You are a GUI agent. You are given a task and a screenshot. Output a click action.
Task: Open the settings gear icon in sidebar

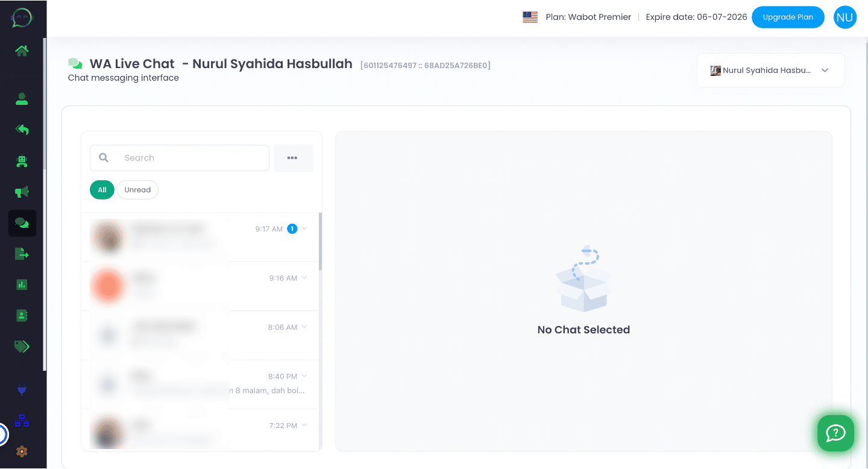(22, 451)
